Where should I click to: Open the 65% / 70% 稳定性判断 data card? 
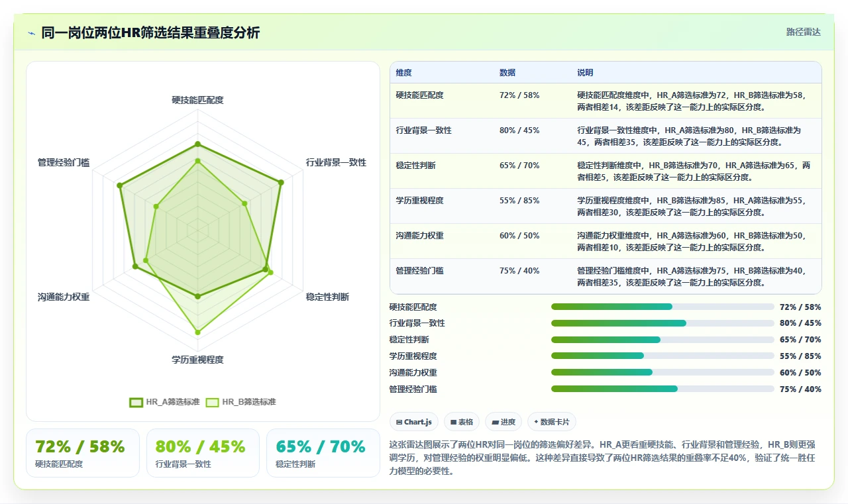323,453
